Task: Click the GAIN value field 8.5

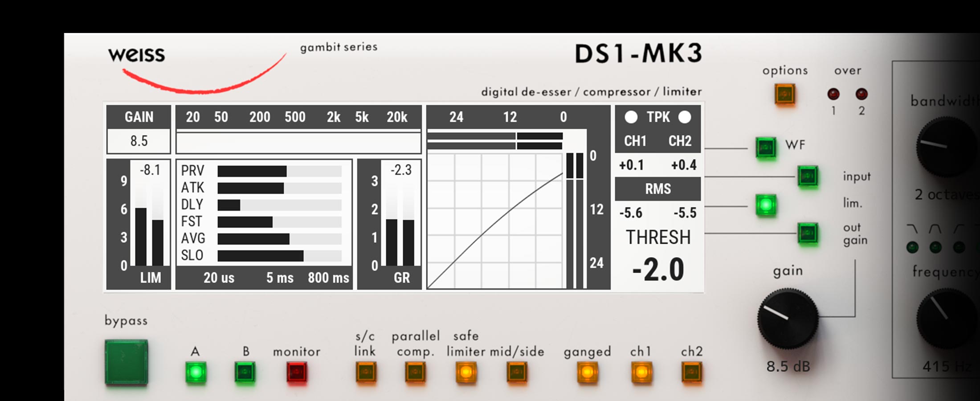Action: (x=139, y=141)
